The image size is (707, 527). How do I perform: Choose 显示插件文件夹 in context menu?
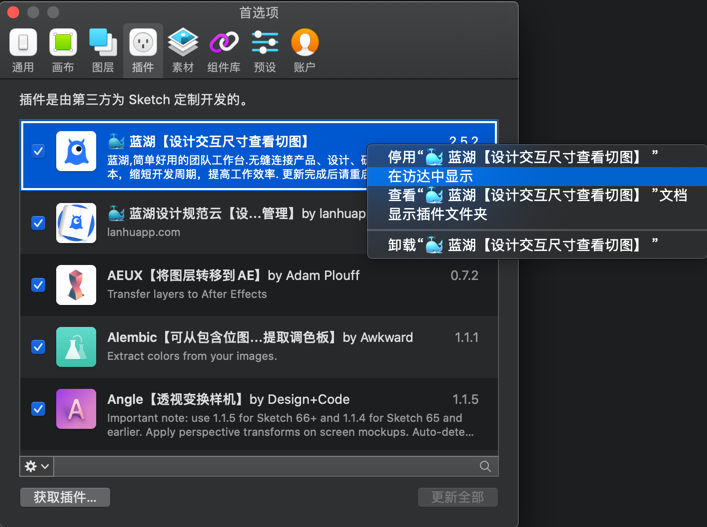(x=537, y=214)
